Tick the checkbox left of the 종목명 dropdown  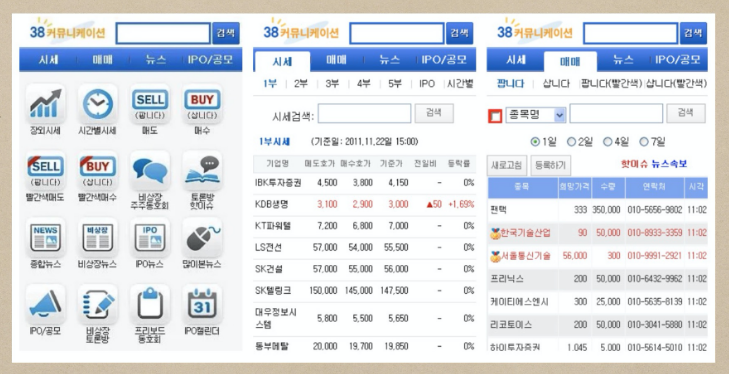(495, 116)
